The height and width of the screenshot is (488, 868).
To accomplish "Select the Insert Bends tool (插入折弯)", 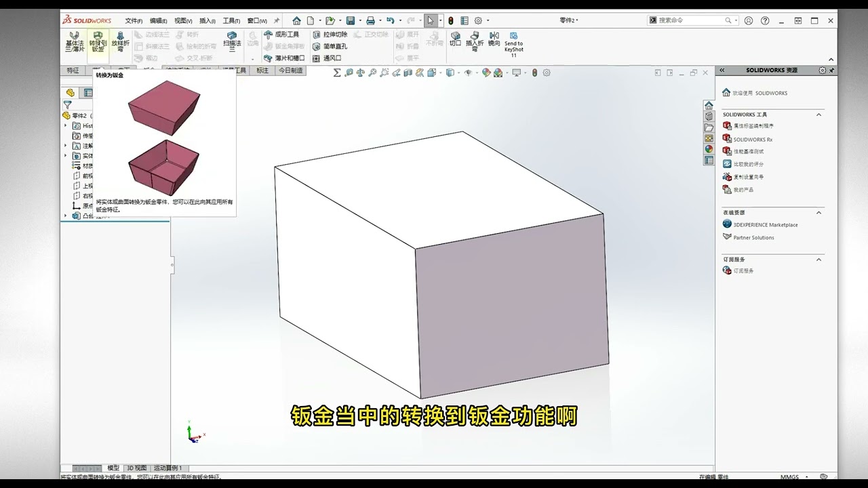I will click(475, 41).
